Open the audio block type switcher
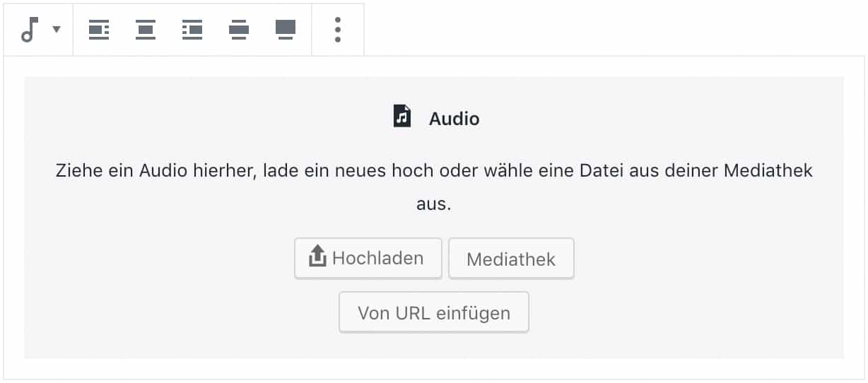Viewport: 868px width, 383px height. [x=40, y=30]
